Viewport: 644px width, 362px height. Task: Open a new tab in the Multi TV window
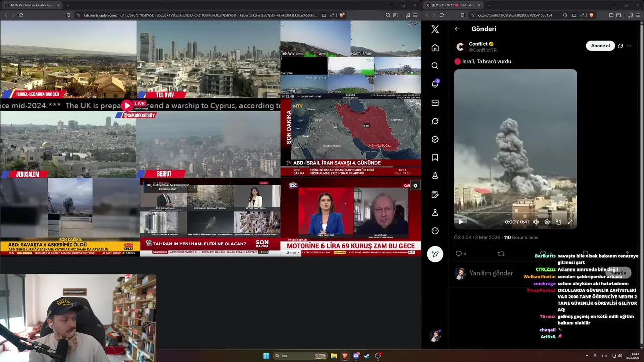coord(67,5)
